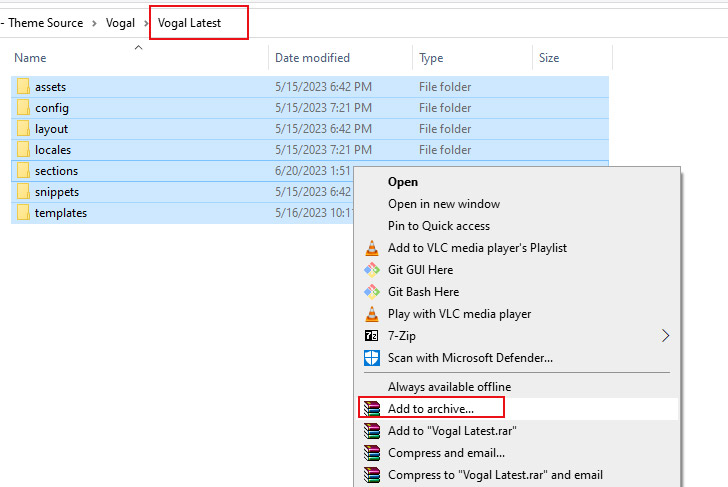Choose Open from the context menu
The height and width of the screenshot is (487, 728).
(x=403, y=182)
